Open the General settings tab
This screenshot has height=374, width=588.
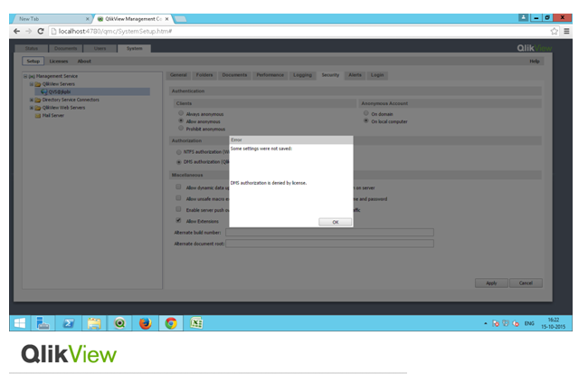(x=178, y=75)
